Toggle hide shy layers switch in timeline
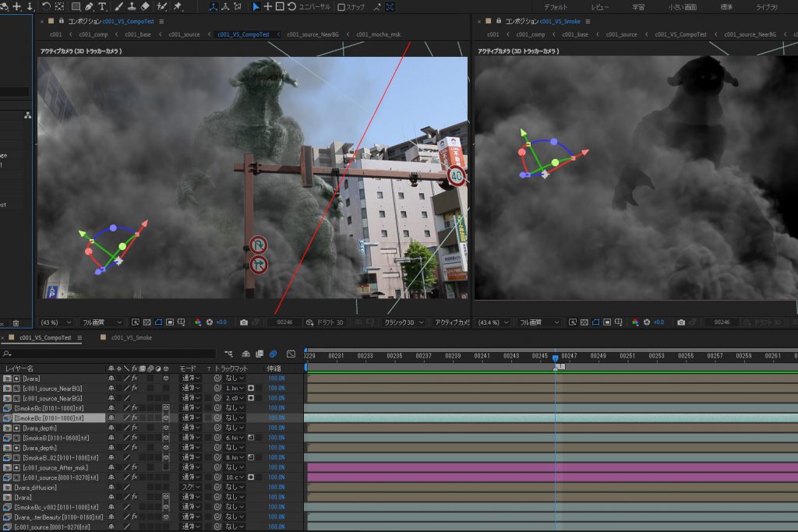 (245, 354)
